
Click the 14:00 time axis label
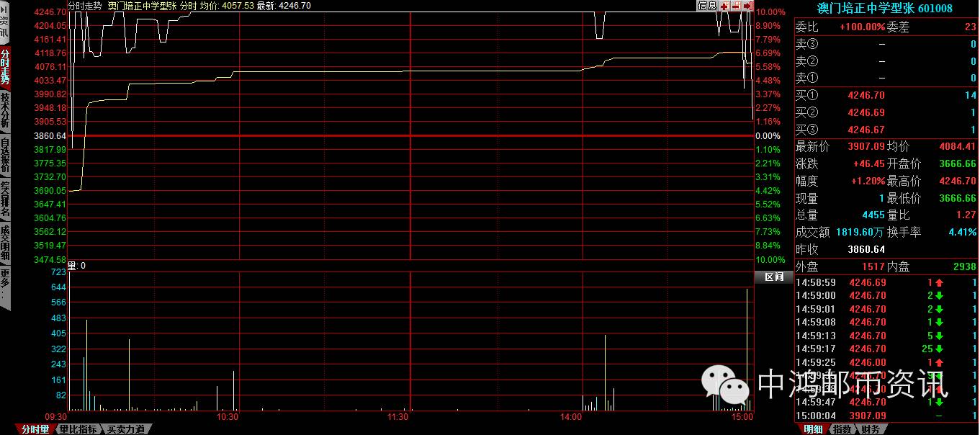[x=570, y=417]
